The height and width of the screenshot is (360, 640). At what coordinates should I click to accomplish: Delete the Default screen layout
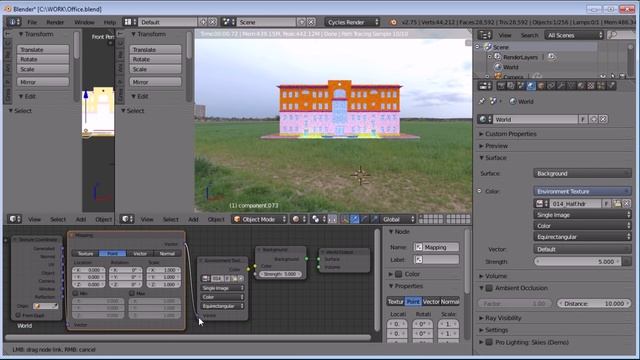212,22
